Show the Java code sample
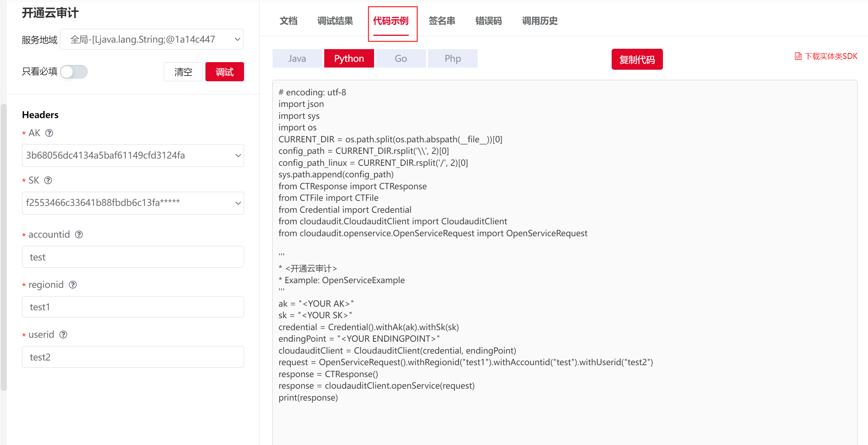 click(297, 59)
